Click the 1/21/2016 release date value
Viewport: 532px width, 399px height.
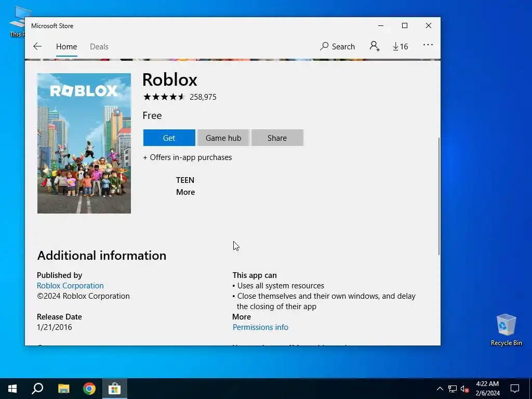coord(54,327)
